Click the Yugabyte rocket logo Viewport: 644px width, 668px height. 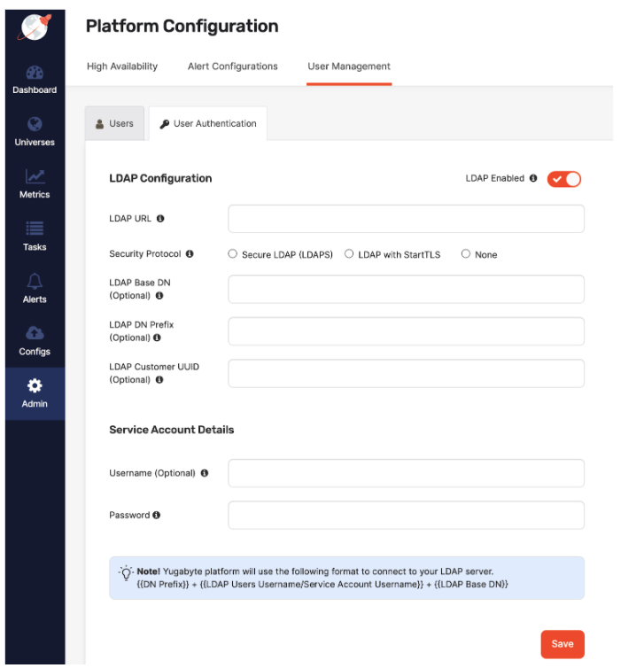coord(35,27)
